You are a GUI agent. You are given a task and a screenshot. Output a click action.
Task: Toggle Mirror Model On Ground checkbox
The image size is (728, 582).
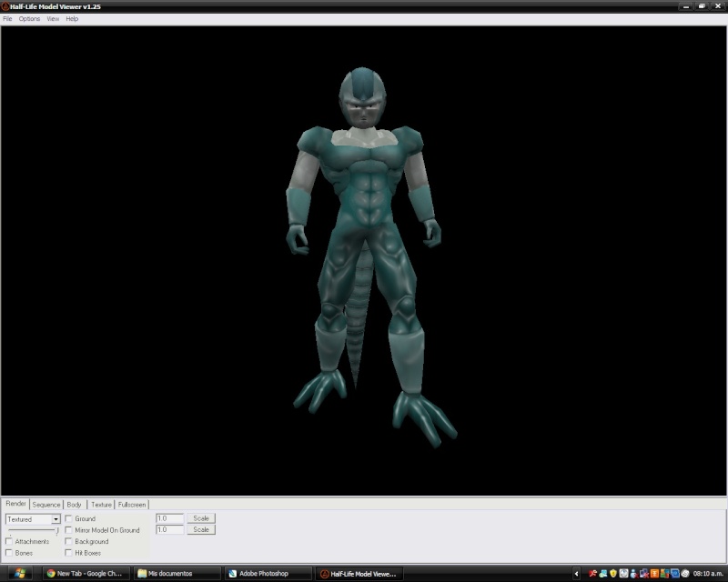click(69, 530)
